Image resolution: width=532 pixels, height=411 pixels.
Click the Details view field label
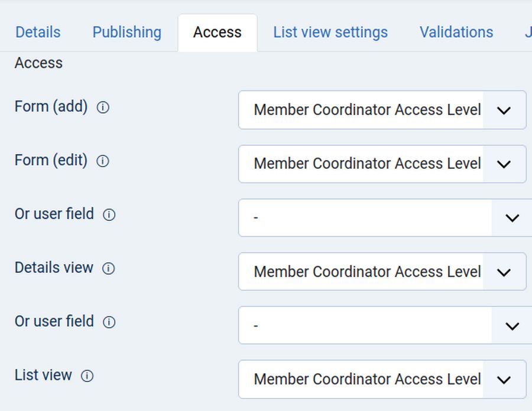tap(54, 268)
